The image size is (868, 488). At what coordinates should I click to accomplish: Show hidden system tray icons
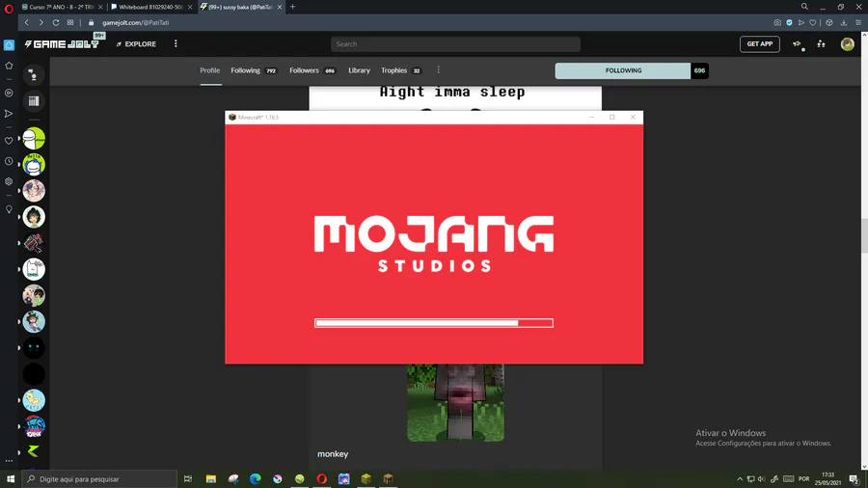click(740, 479)
